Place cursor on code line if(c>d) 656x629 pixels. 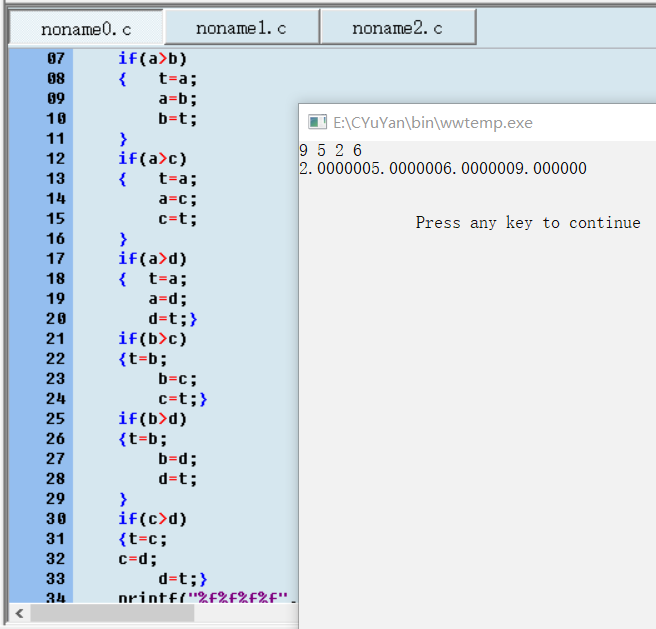pyautogui.click(x=152, y=519)
